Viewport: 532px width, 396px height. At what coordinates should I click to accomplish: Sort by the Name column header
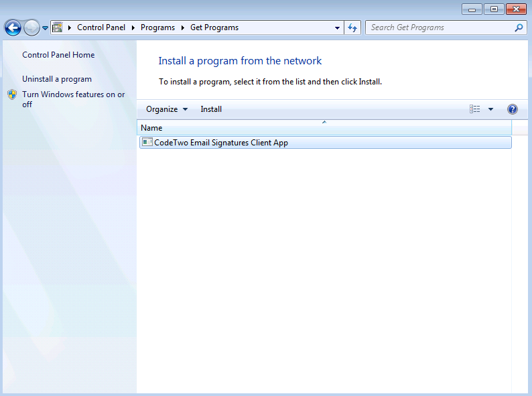click(x=324, y=127)
